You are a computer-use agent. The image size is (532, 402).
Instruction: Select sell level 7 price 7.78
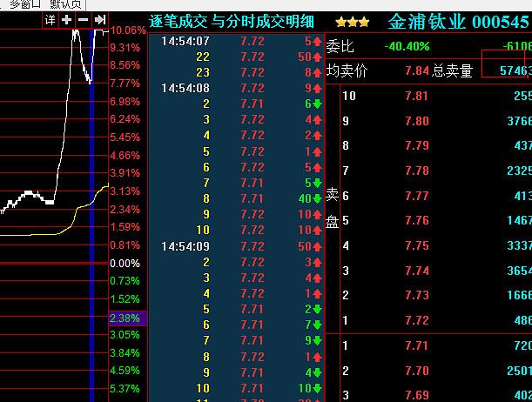pyautogui.click(x=417, y=171)
